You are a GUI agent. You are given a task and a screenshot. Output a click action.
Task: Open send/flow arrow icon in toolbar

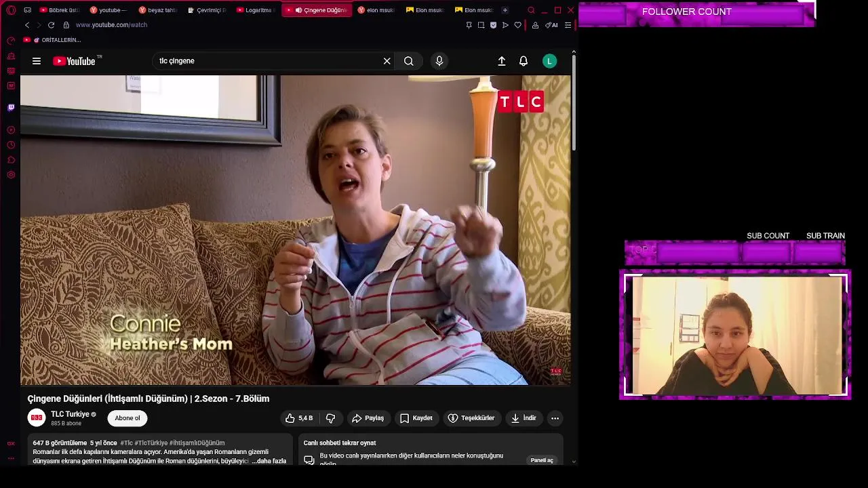[x=505, y=25]
